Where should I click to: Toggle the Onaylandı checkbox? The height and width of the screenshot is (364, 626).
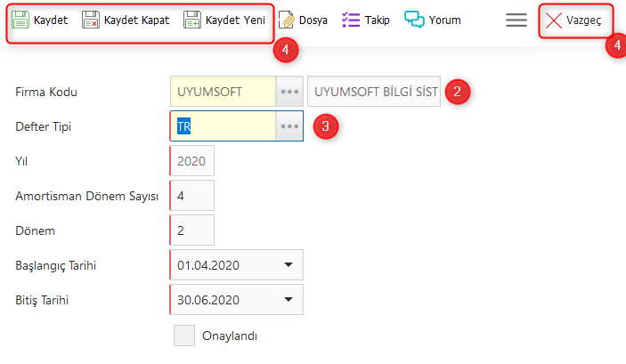click(x=184, y=336)
